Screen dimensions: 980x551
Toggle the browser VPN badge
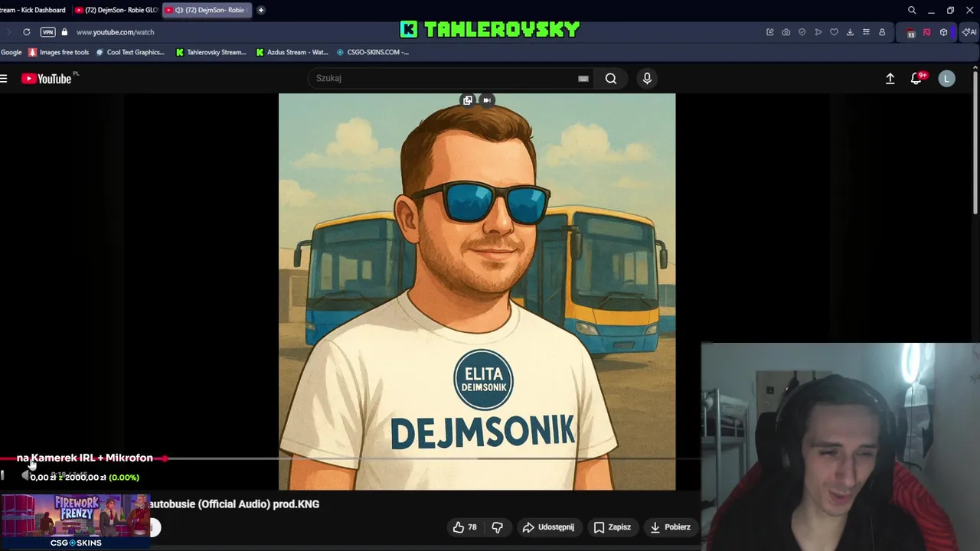coord(47,32)
